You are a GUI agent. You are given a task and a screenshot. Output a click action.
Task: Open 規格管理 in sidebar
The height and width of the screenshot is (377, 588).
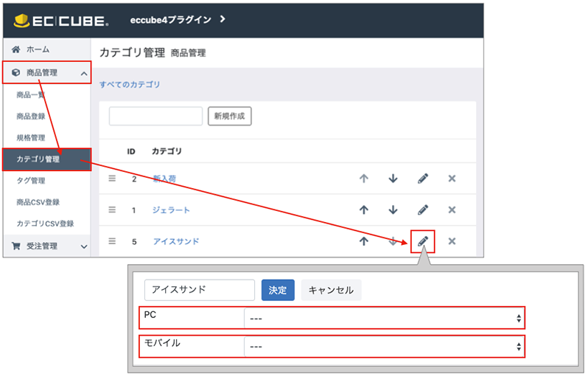(30, 138)
